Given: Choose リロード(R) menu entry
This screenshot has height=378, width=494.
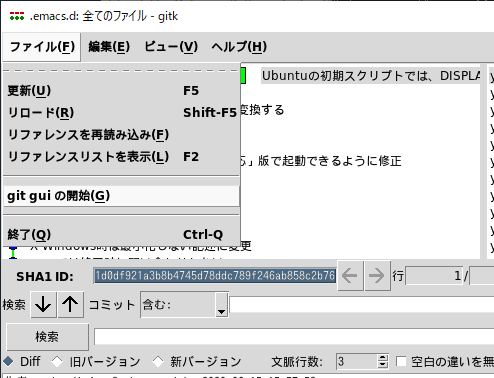Looking at the screenshot, I should [x=121, y=113].
